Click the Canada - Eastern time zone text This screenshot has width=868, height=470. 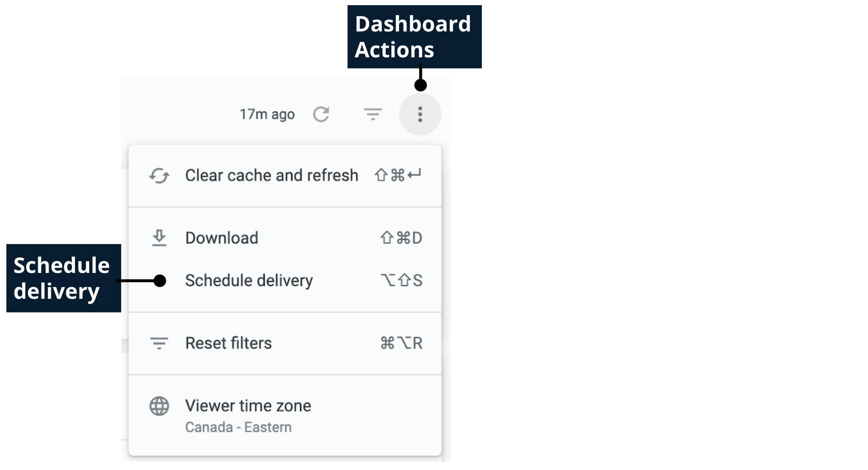pos(238,427)
